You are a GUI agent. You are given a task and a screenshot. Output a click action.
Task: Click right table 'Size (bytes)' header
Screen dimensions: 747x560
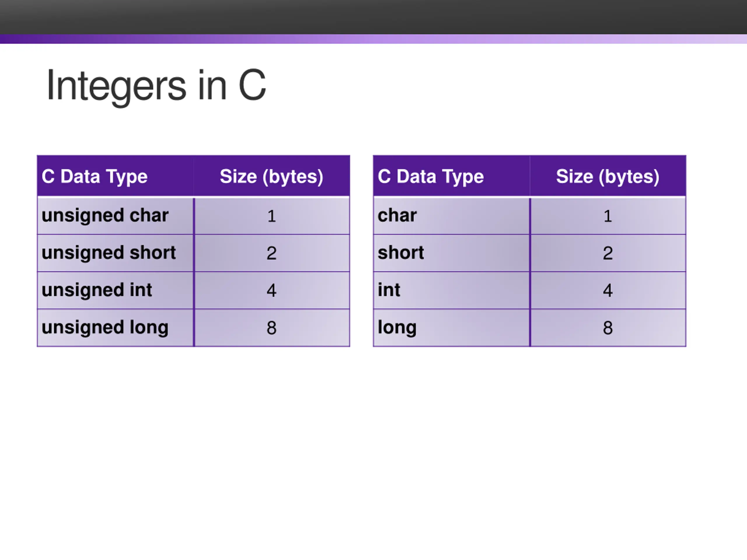coord(608,176)
